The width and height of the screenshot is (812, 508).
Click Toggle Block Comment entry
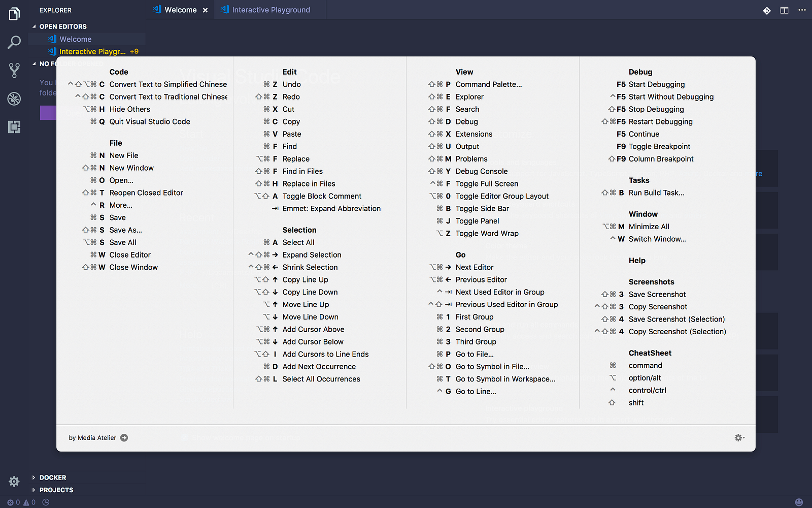(322, 196)
